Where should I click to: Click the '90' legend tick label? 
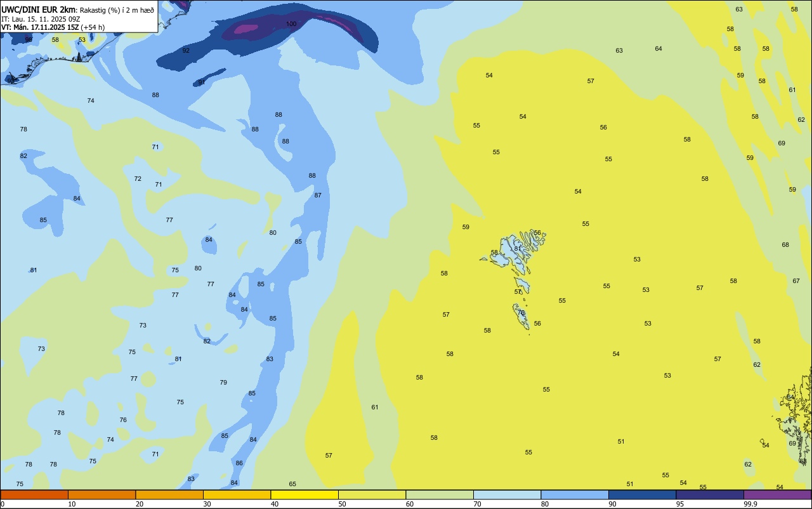tap(612, 504)
